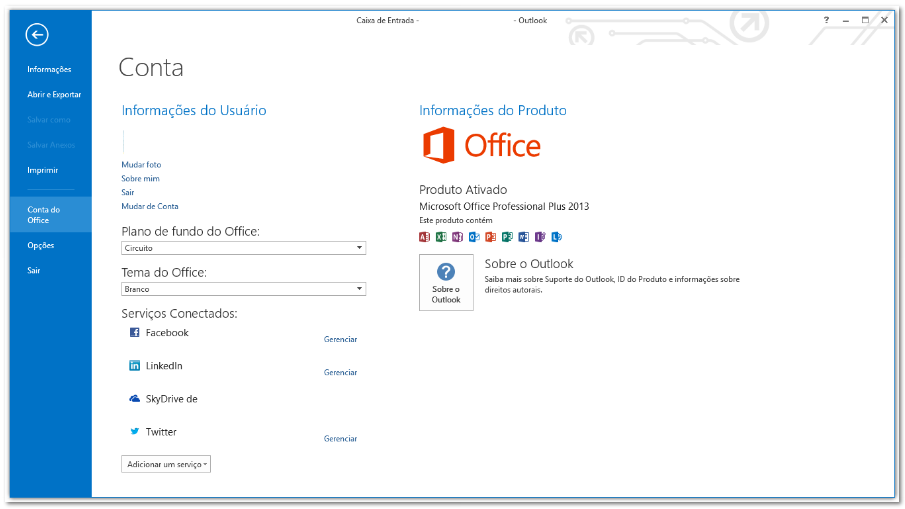Click the Twitter bird icon

pyautogui.click(x=134, y=431)
